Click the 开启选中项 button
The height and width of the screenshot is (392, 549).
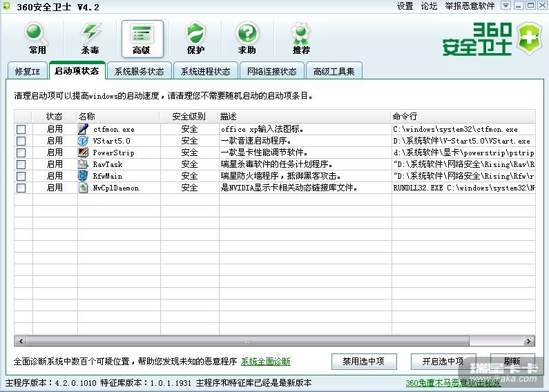(443, 361)
